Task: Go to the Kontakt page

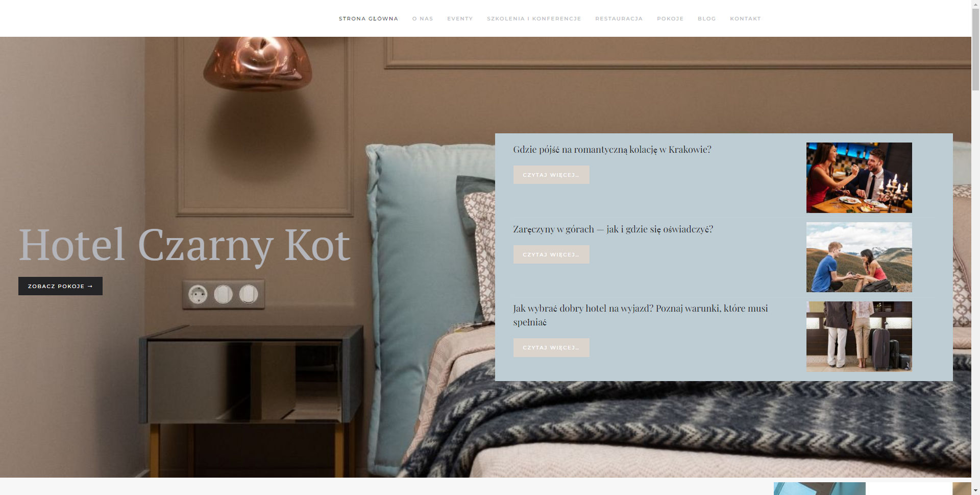Action: pos(745,18)
